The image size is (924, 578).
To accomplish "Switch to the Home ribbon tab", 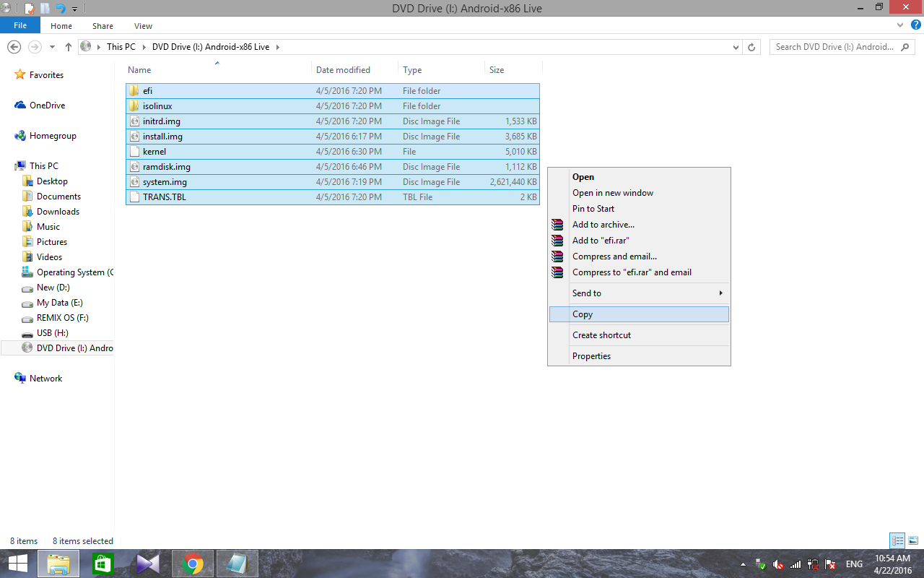I will 61,26.
